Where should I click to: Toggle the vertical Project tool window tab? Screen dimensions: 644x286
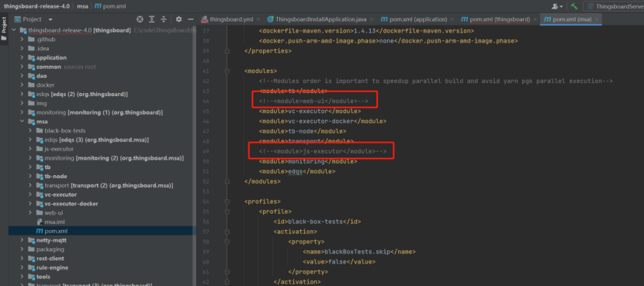(x=4, y=29)
